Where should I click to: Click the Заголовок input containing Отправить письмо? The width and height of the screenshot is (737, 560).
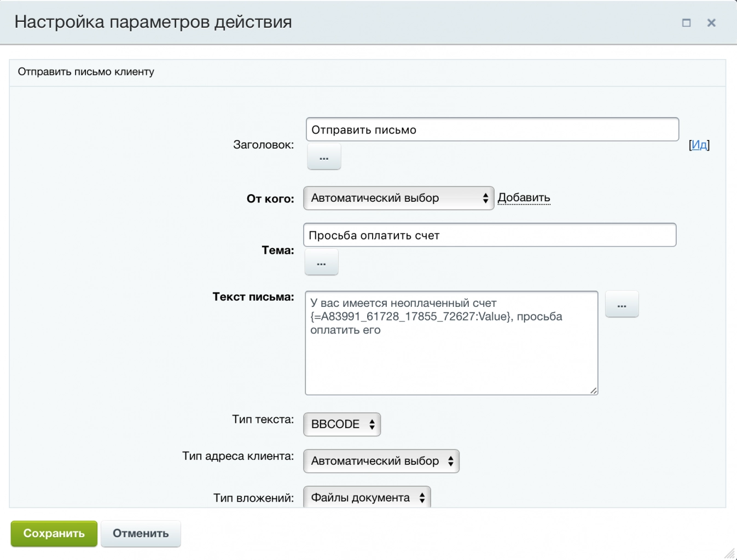(491, 129)
